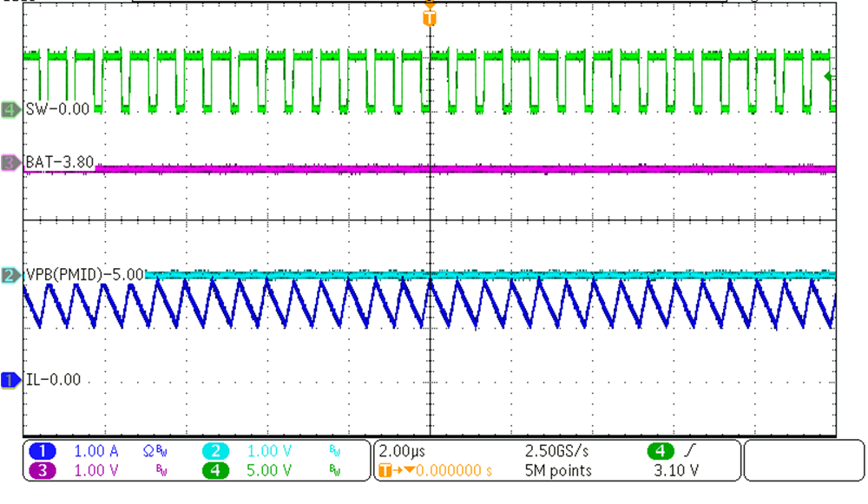Click the 5M points record length readout
Image resolution: width=868 pixels, height=504 pixels.
point(558,471)
